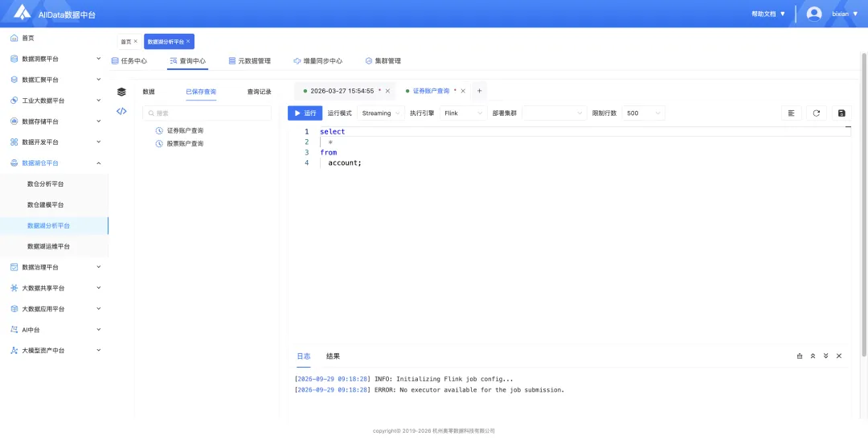Click the saved query search field
The height and width of the screenshot is (440, 868).
(207, 113)
